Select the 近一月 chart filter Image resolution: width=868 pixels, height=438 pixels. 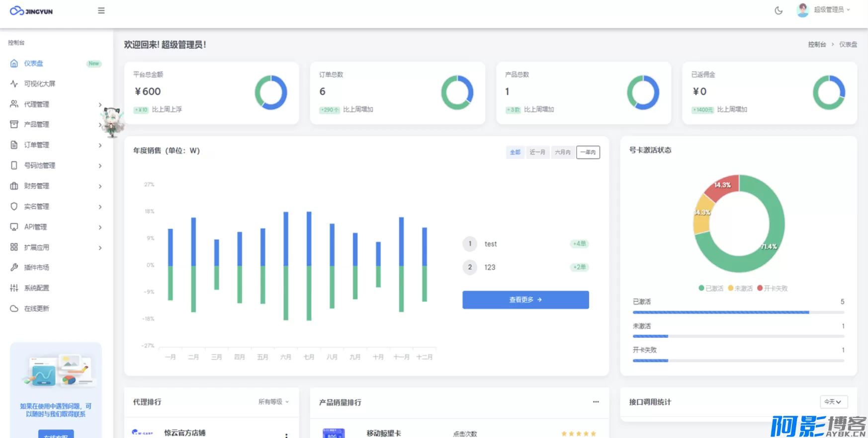pyautogui.click(x=537, y=152)
